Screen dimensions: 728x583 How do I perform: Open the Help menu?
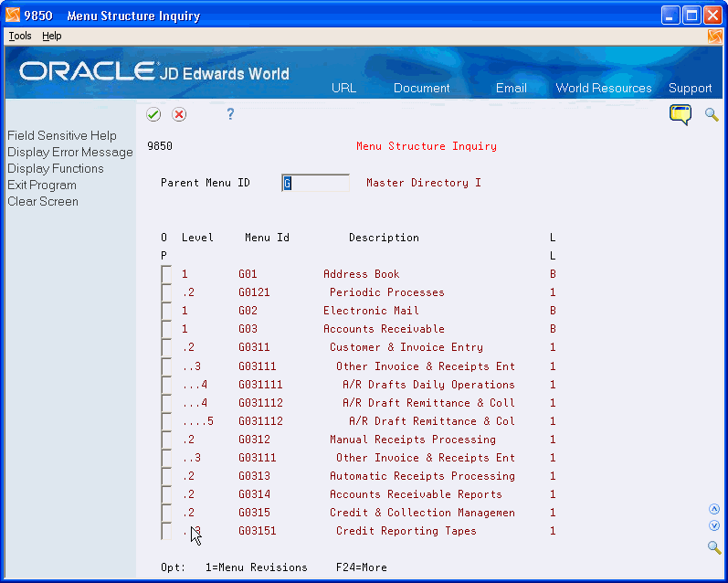51,36
